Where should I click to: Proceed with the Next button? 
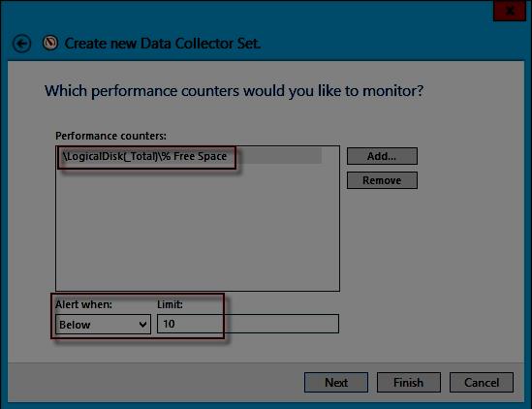(x=336, y=383)
